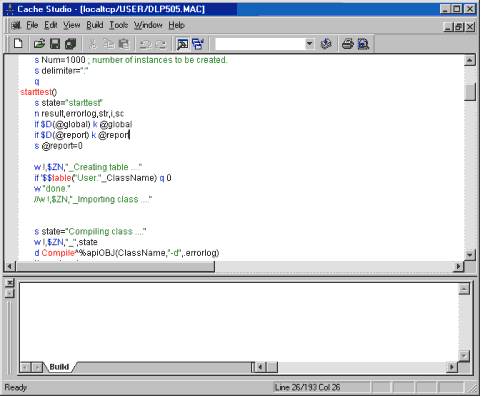
Task: Open the Help menu
Action: tap(176, 25)
